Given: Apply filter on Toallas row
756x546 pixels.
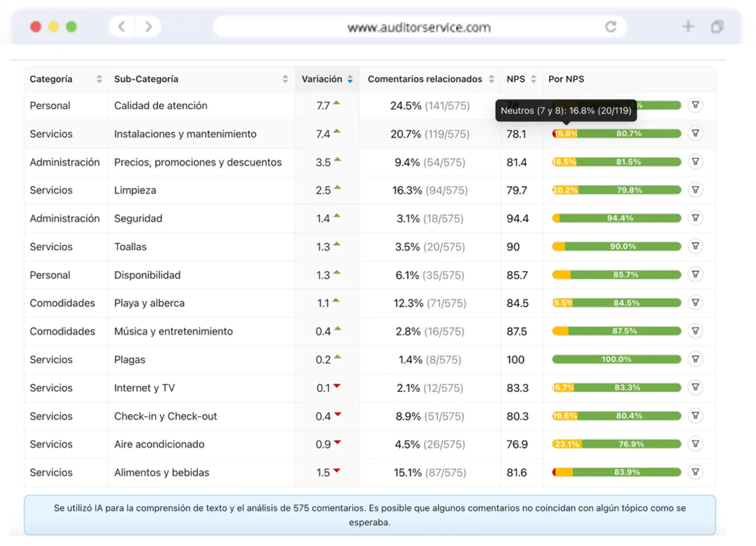Looking at the screenshot, I should pyautogui.click(x=696, y=247).
